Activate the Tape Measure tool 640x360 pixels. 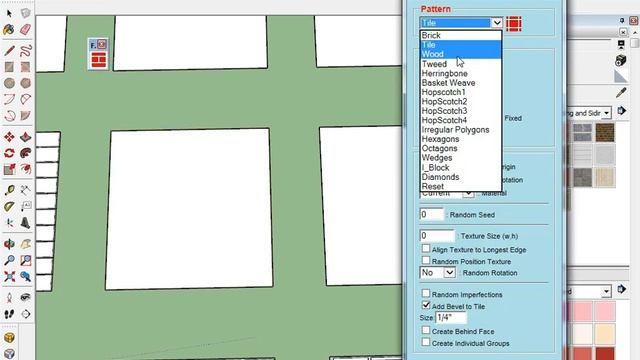coord(9,190)
